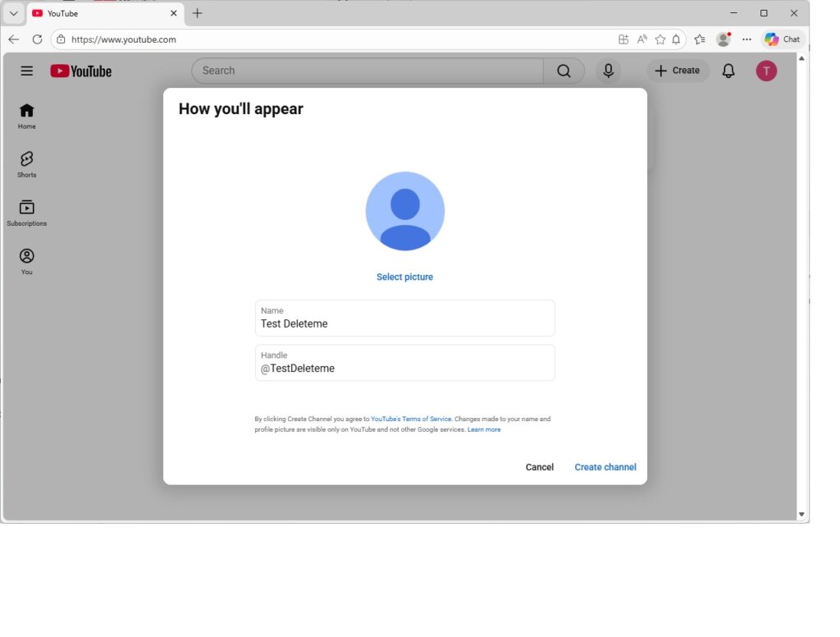Open the browser three-dot settings menu
The width and height of the screenshot is (840, 637).
pyautogui.click(x=746, y=39)
